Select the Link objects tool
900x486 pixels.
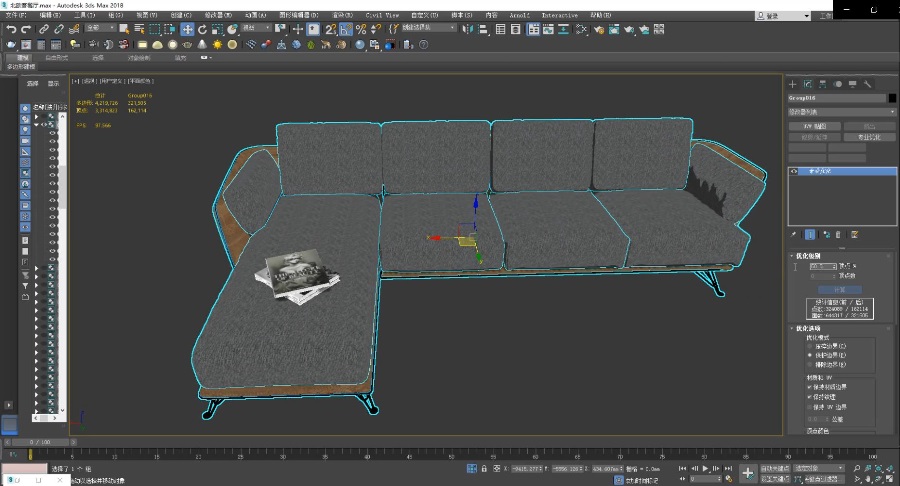pos(44,29)
